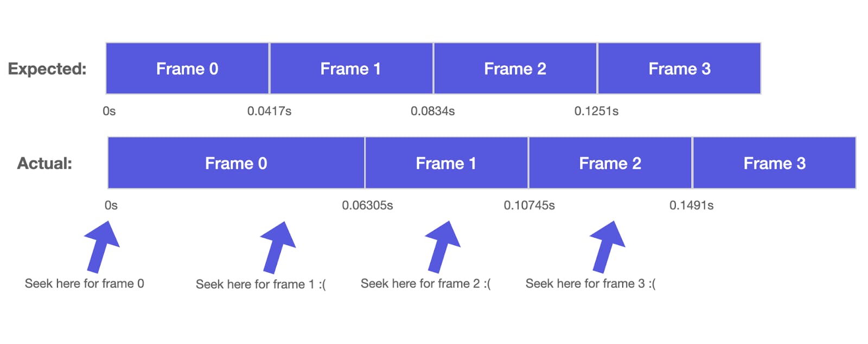Click the 0.1491s timestamp marker
Image resolution: width=868 pixels, height=344 pixels.
691,206
